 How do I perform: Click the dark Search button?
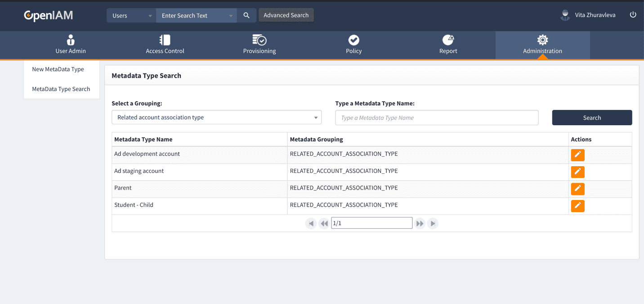(592, 118)
